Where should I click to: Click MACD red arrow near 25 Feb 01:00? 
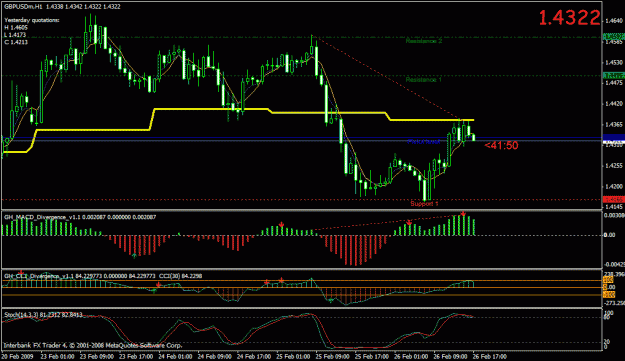(x=281, y=225)
